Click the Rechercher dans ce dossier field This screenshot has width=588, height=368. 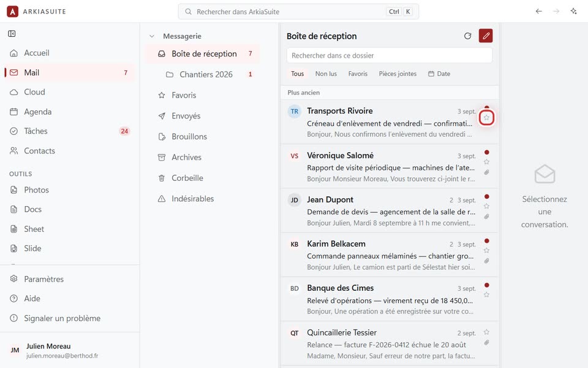coord(390,56)
